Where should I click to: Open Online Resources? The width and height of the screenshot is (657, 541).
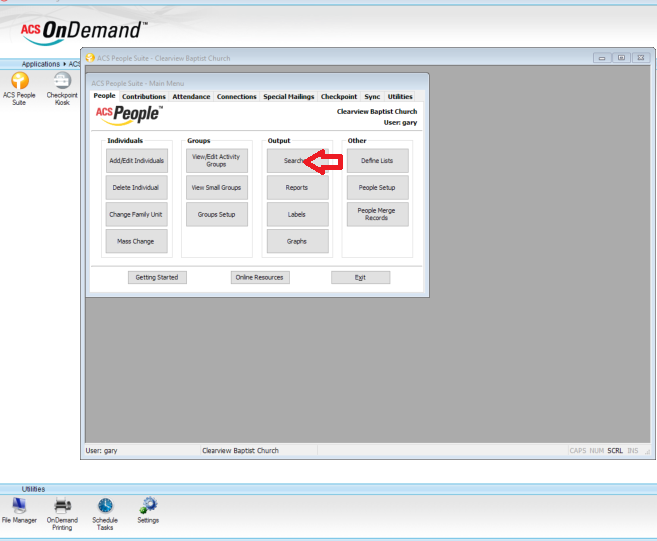pyautogui.click(x=260, y=277)
